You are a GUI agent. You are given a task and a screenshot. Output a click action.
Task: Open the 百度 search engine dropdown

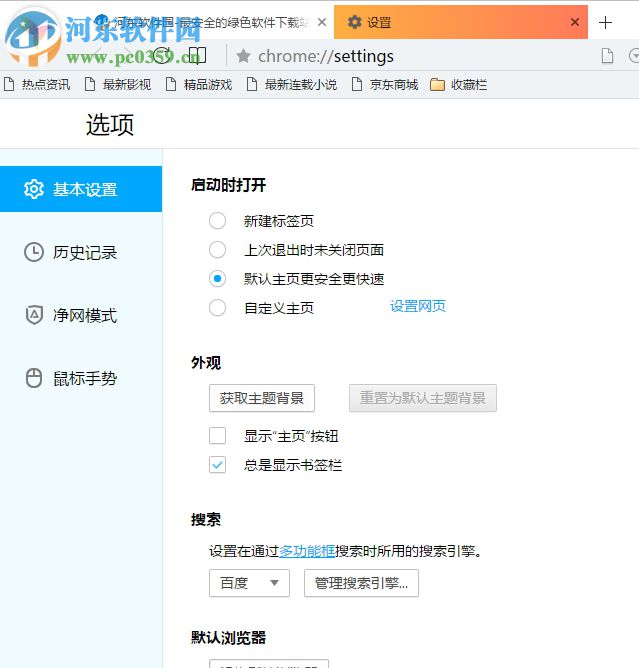coord(249,583)
